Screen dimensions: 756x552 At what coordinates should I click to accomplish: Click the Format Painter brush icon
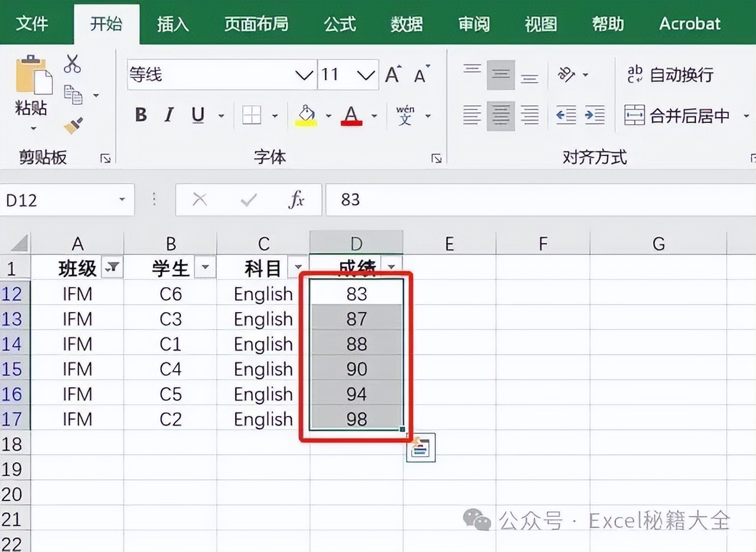tap(73, 125)
